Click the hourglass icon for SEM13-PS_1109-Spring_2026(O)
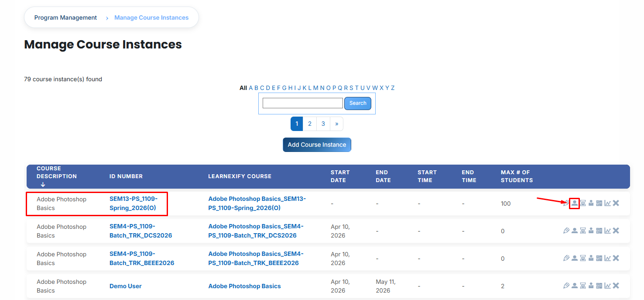 (x=583, y=203)
